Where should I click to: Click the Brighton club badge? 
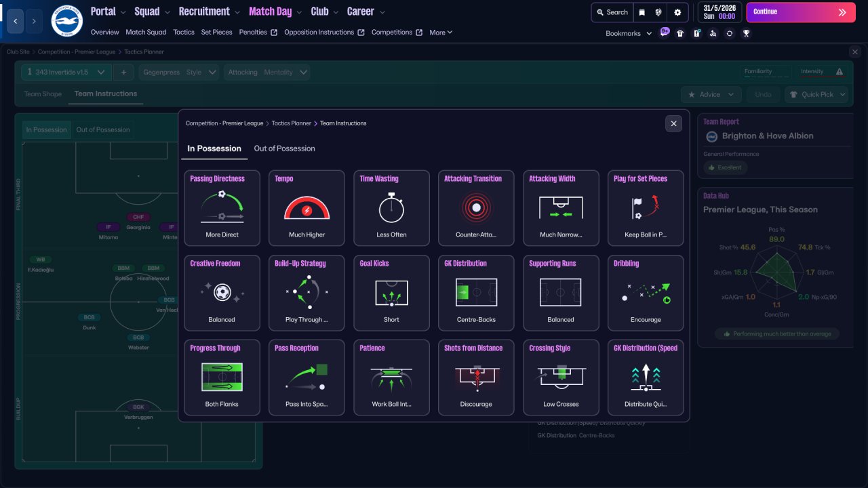tap(66, 21)
